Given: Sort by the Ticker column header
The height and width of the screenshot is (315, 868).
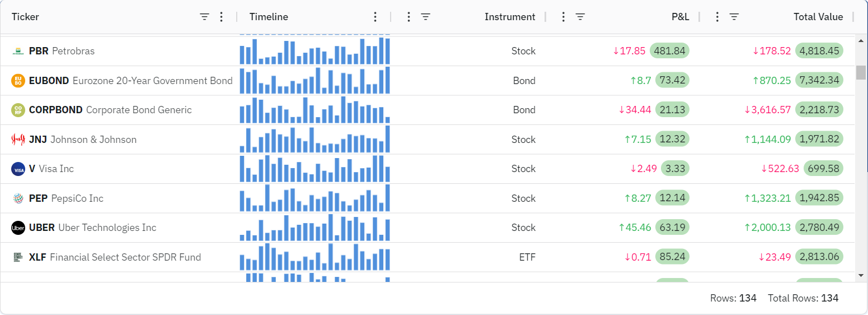Looking at the screenshot, I should 25,17.
